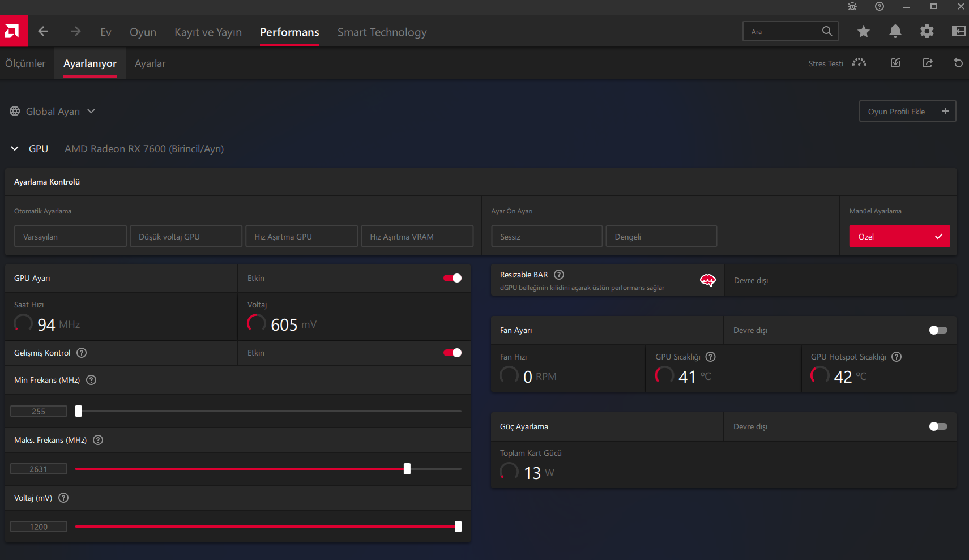The height and width of the screenshot is (560, 969).
Task: Click the Ayarlama Kontrolü heading
Action: pos(47,182)
